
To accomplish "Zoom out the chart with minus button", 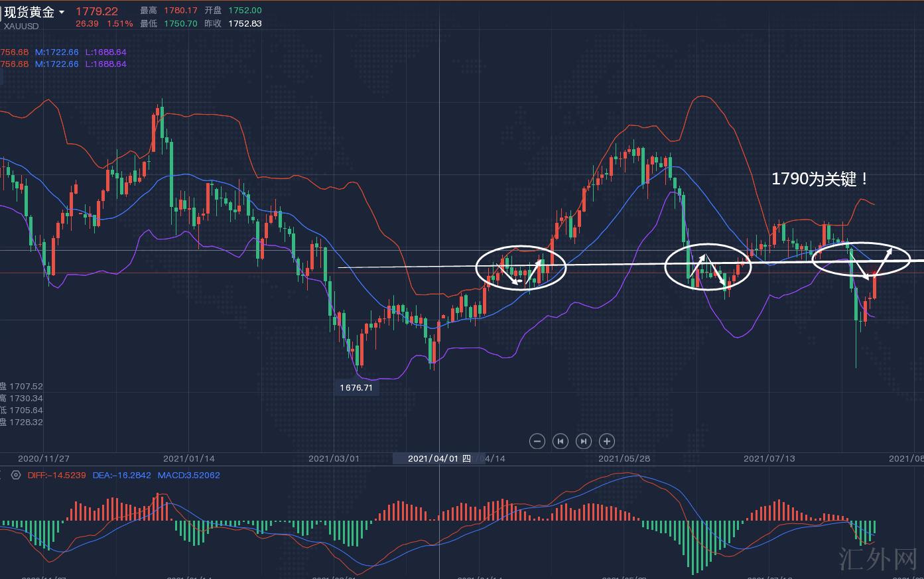I will 537,441.
